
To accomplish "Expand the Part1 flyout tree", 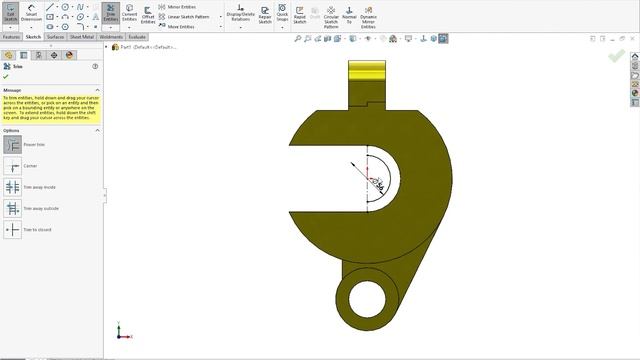I will click(x=107, y=47).
